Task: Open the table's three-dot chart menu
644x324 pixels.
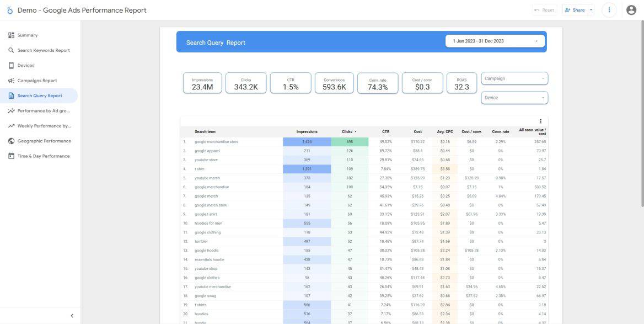Action: pyautogui.click(x=540, y=121)
